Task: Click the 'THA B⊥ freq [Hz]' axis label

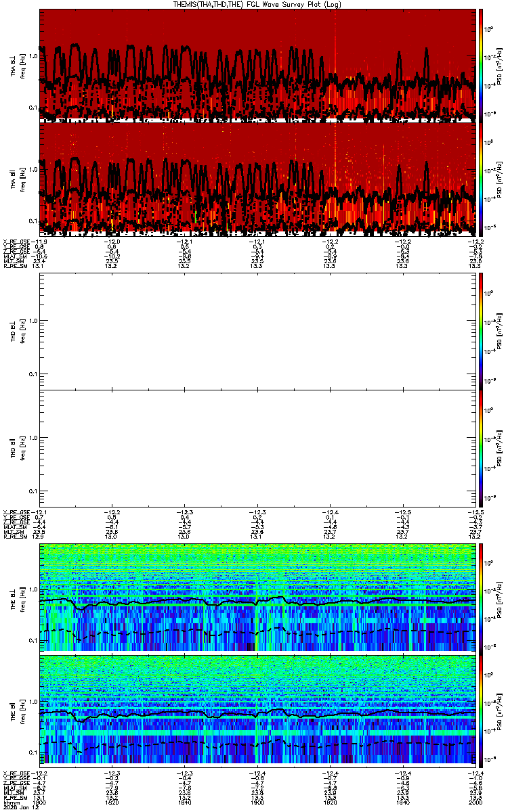Action: (x=18, y=65)
